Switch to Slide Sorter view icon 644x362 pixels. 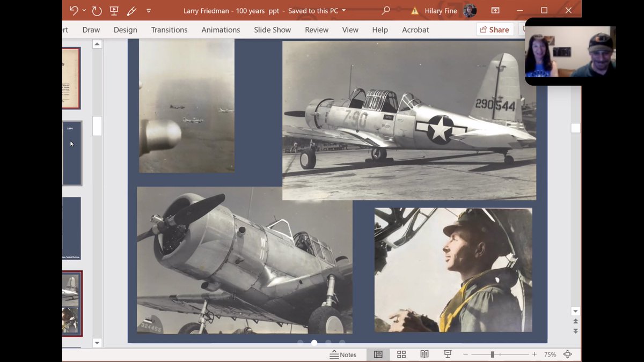(401, 354)
